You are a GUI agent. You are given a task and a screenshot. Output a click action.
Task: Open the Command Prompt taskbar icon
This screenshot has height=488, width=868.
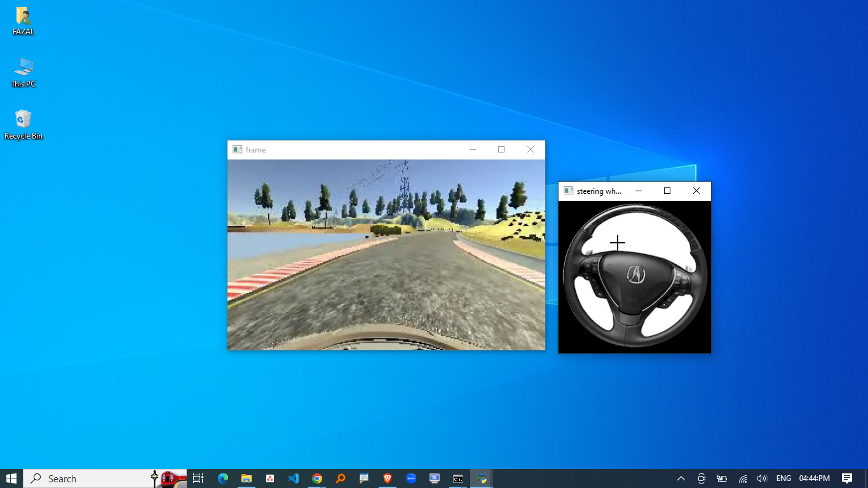tap(458, 478)
